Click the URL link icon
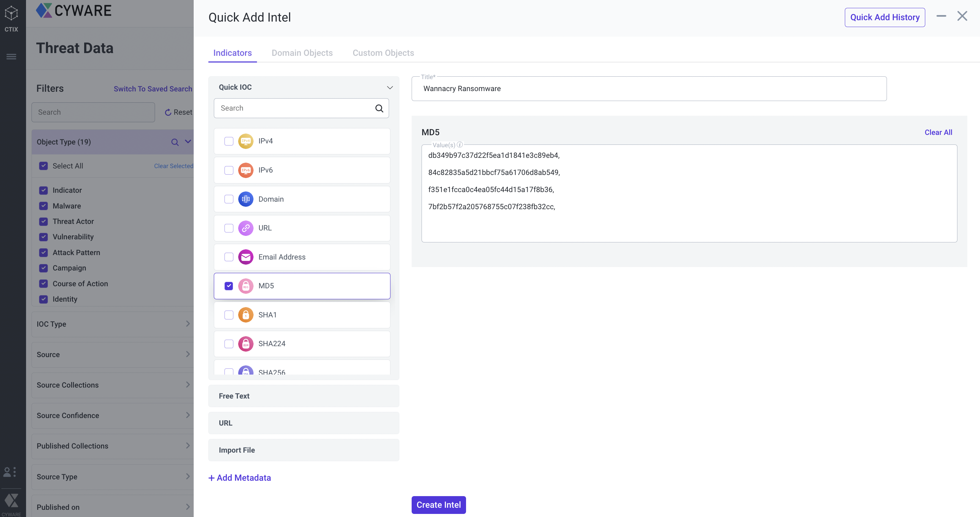Image resolution: width=980 pixels, height=517 pixels. click(245, 228)
